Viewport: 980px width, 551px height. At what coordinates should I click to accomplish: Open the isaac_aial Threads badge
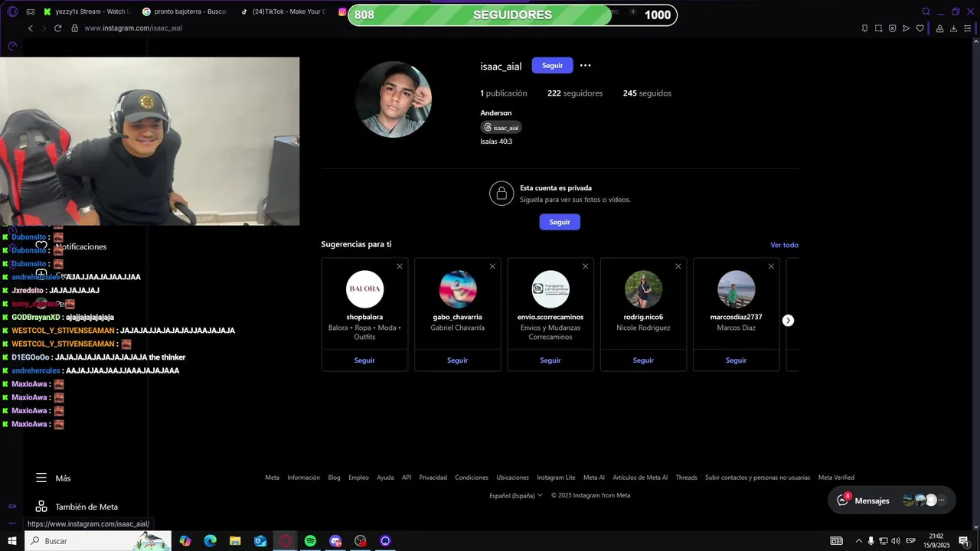pyautogui.click(x=501, y=128)
